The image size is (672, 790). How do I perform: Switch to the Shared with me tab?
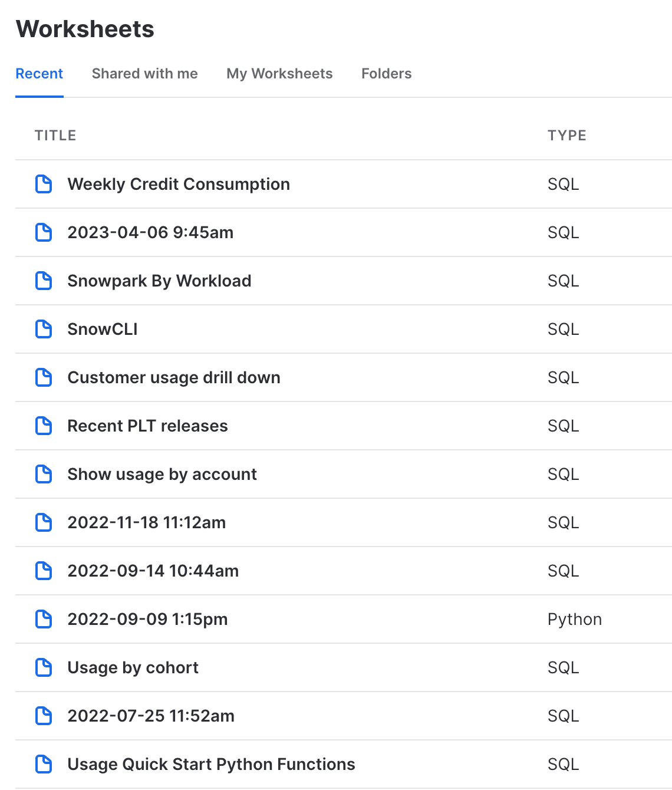pos(144,74)
